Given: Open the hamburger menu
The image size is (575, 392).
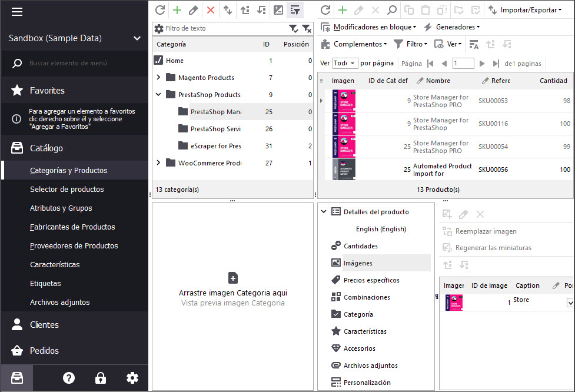Looking at the screenshot, I should coord(17,12).
